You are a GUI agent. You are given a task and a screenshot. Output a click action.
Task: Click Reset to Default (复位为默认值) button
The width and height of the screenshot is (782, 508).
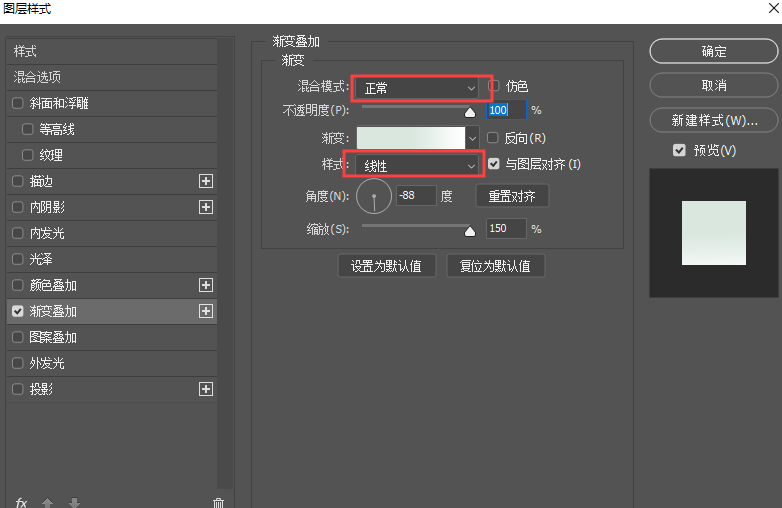tap(495, 266)
